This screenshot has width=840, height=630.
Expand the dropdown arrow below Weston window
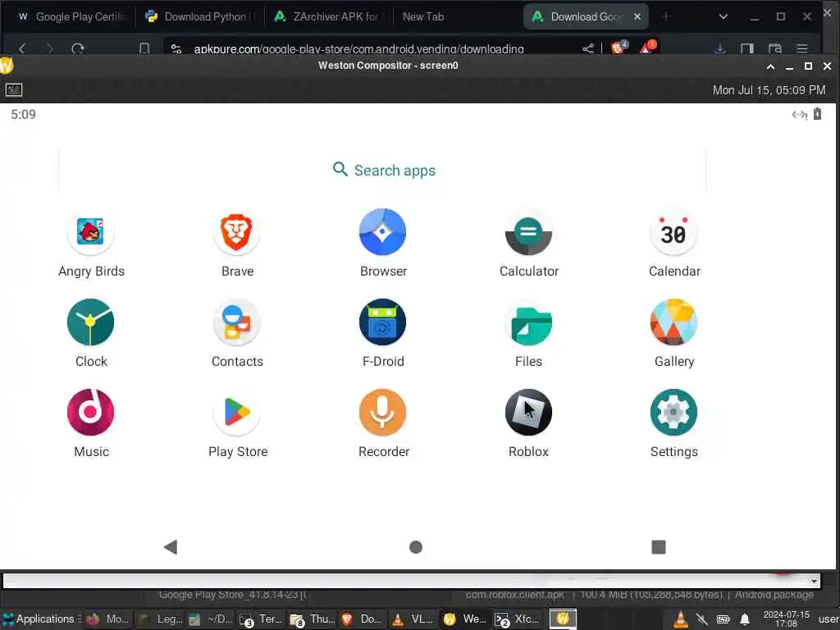tap(814, 582)
